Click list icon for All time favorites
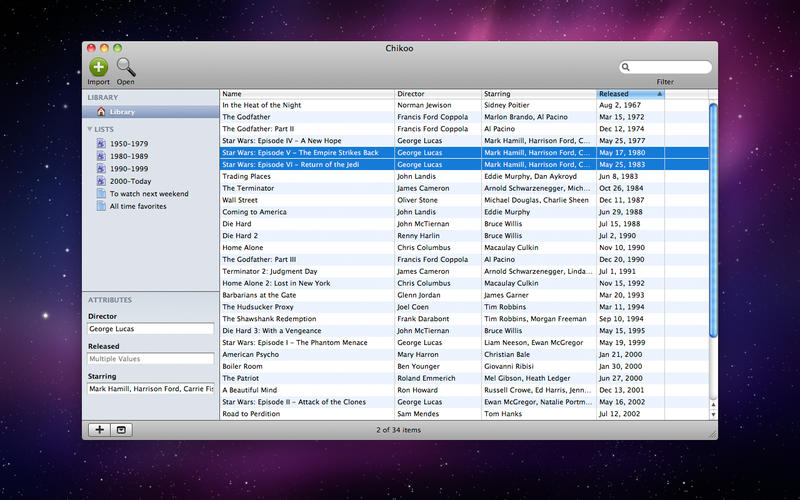Image resolution: width=800 pixels, height=500 pixels. click(x=101, y=206)
